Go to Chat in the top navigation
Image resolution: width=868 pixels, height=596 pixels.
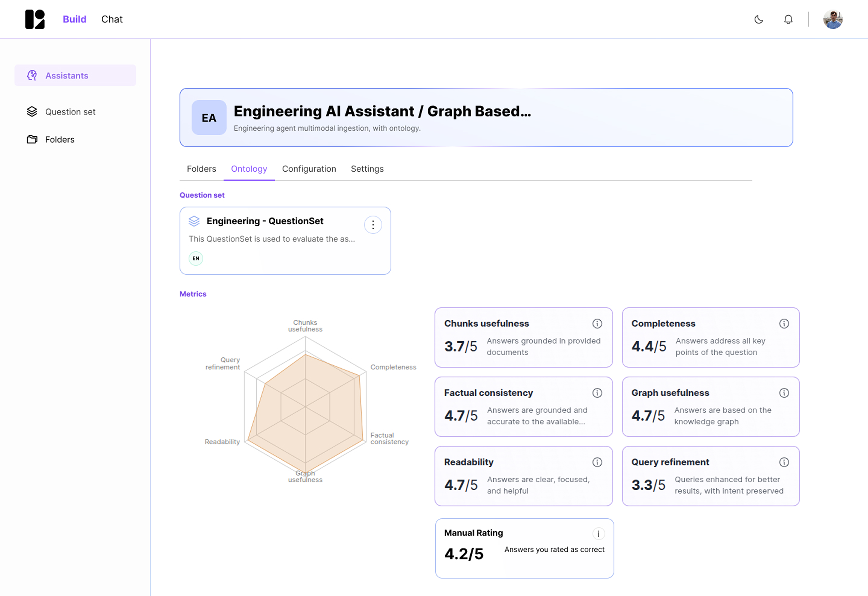pyautogui.click(x=112, y=19)
